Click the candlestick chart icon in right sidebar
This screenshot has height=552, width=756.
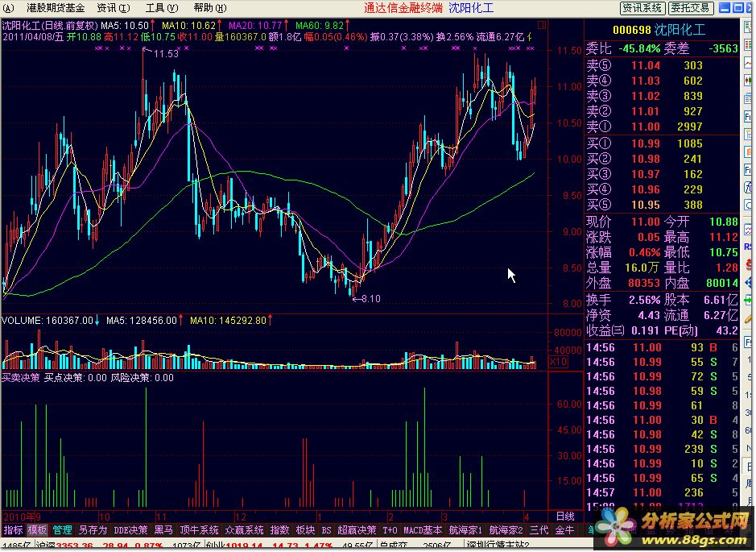click(x=749, y=80)
